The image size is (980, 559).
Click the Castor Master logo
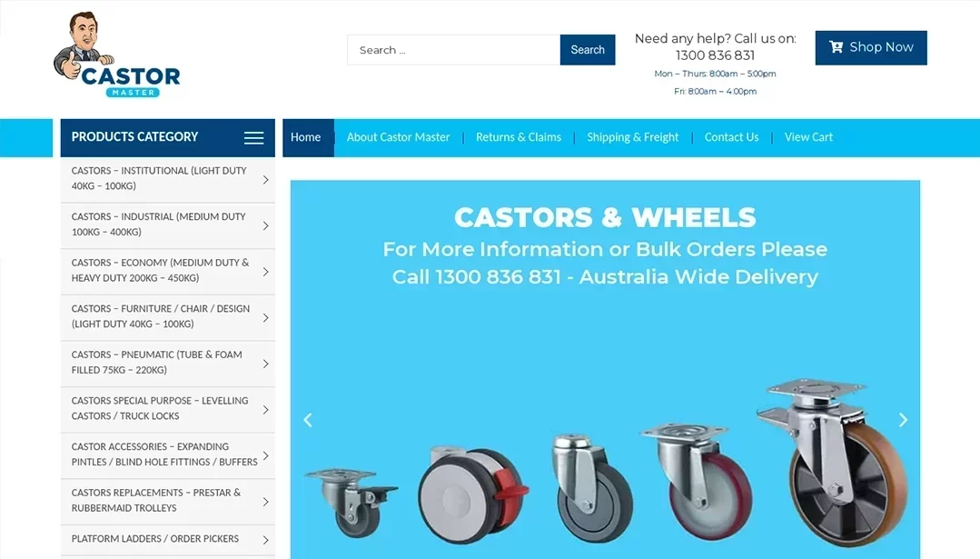coord(117,55)
